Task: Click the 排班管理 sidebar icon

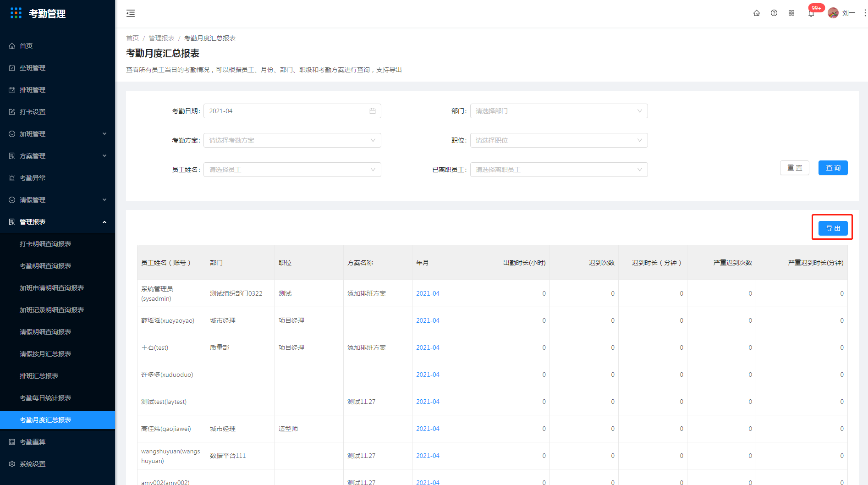Action: (x=12, y=90)
